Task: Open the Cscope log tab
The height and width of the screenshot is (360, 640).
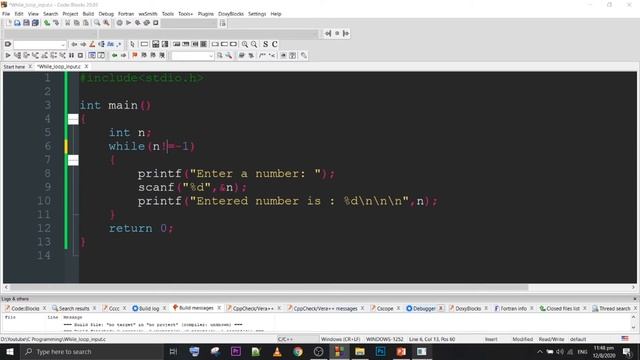Action: pyautogui.click(x=385, y=309)
